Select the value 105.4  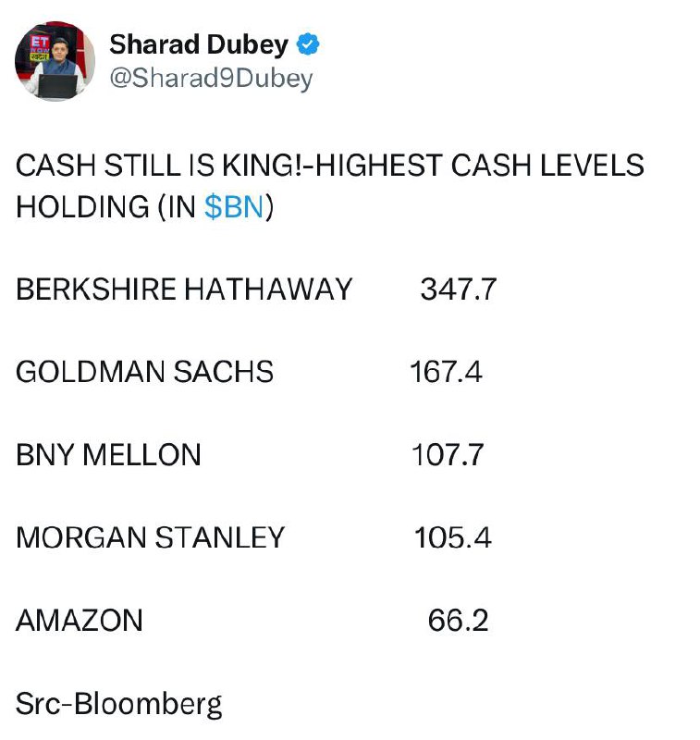click(452, 537)
